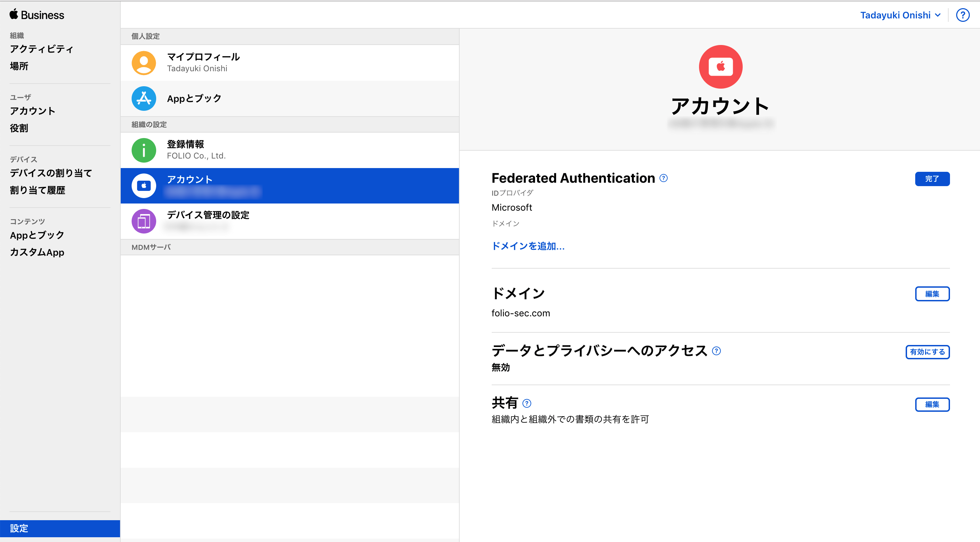Open アクティビティ in the sidebar

click(41, 49)
